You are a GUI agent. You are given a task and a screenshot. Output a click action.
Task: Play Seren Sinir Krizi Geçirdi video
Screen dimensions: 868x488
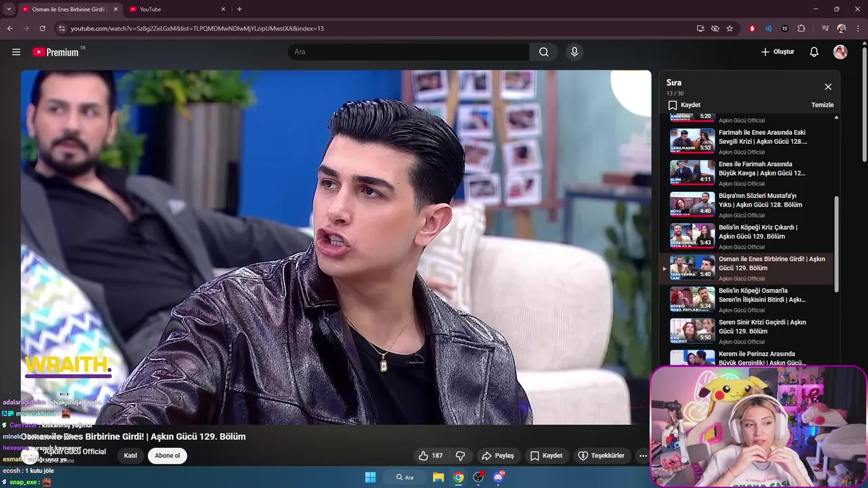pyautogui.click(x=746, y=331)
